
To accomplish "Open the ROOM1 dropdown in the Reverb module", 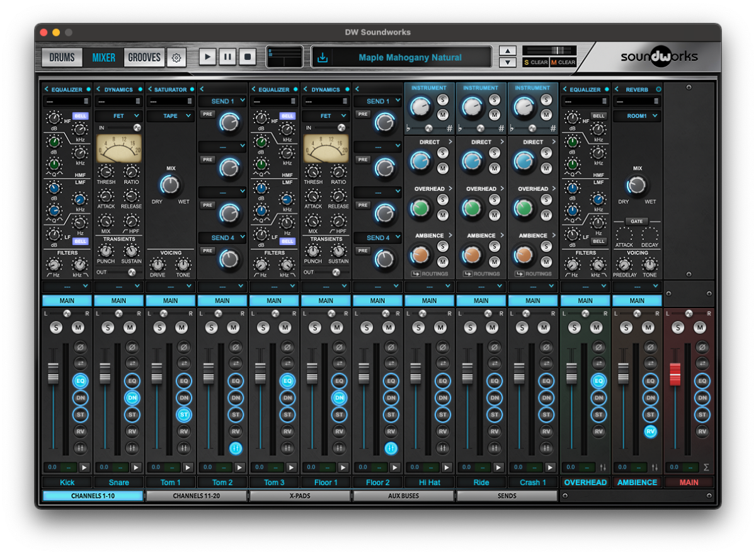I will (637, 116).
